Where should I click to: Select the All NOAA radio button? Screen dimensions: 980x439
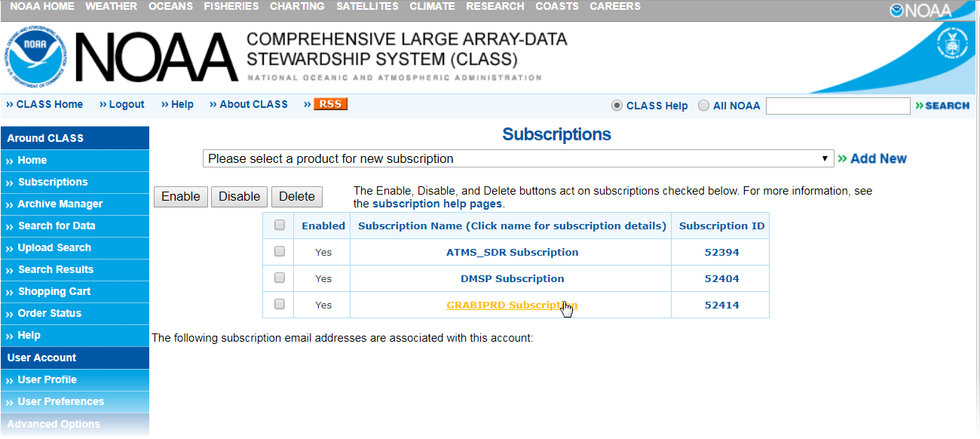pos(703,106)
